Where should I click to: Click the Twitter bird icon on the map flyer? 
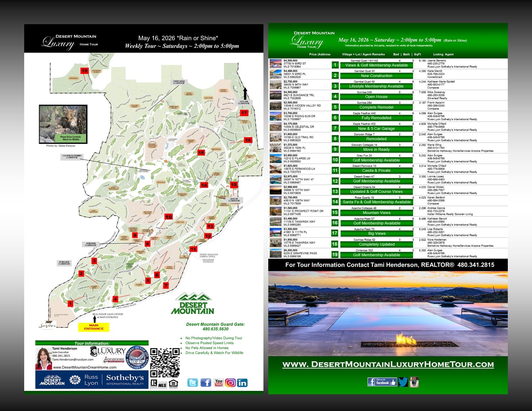point(192,383)
